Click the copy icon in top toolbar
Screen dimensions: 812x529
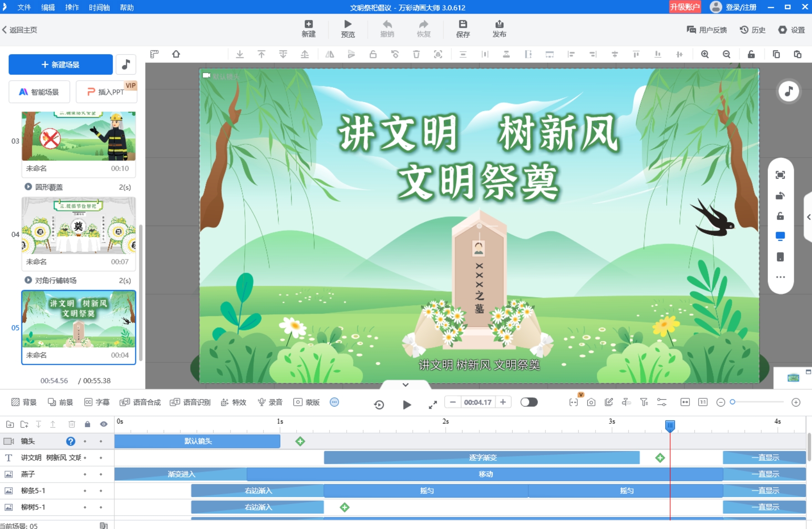tap(776, 54)
